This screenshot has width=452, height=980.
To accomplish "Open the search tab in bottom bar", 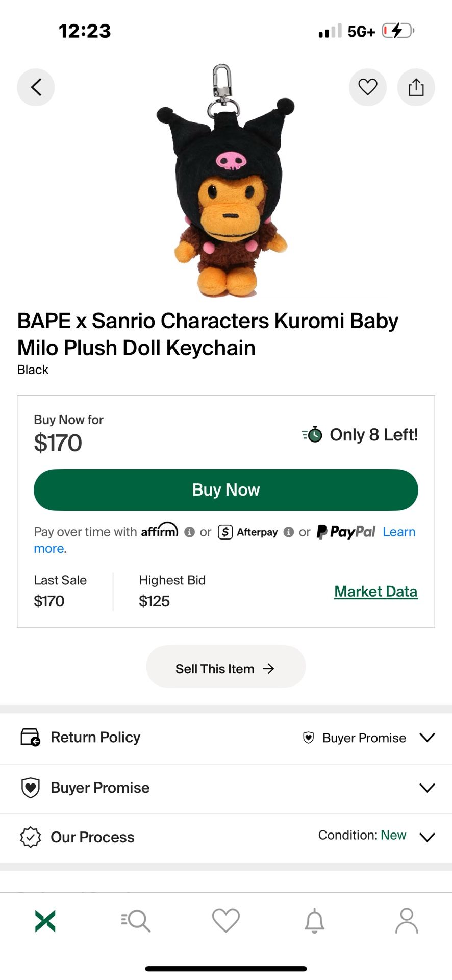I will (136, 921).
